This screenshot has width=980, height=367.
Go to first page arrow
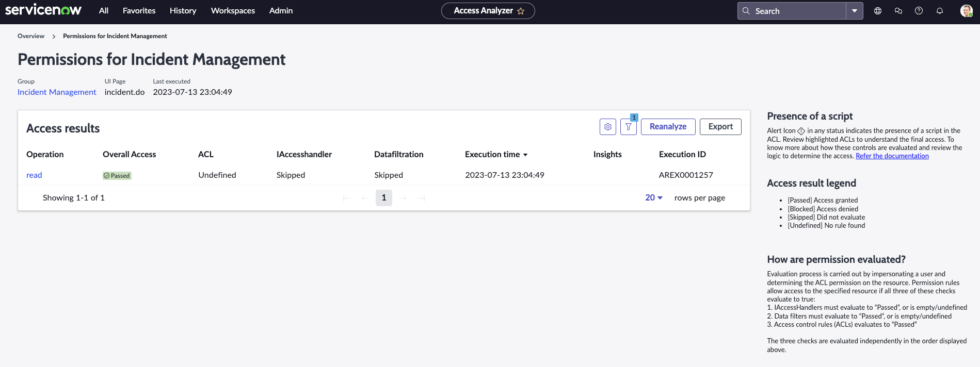(347, 198)
